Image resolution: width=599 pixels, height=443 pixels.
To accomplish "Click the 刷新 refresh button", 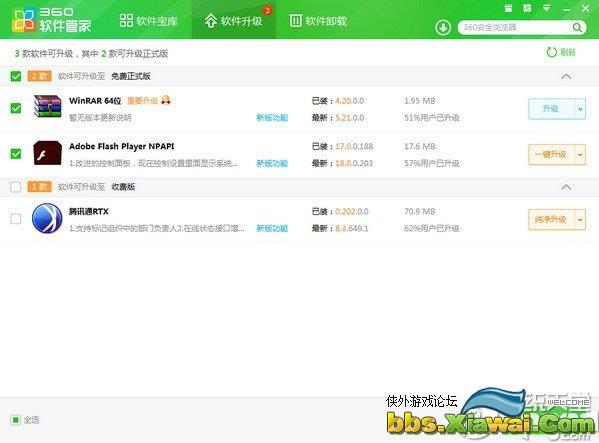I will [x=561, y=52].
